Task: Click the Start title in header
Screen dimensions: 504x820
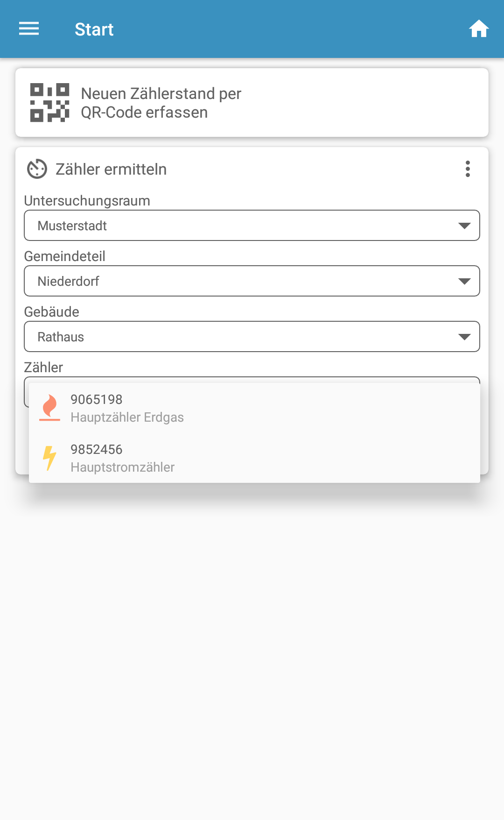Action: pos(94,29)
